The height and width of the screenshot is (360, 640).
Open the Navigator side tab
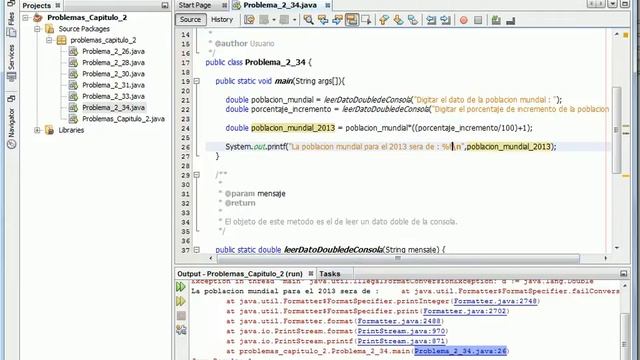click(x=11, y=122)
